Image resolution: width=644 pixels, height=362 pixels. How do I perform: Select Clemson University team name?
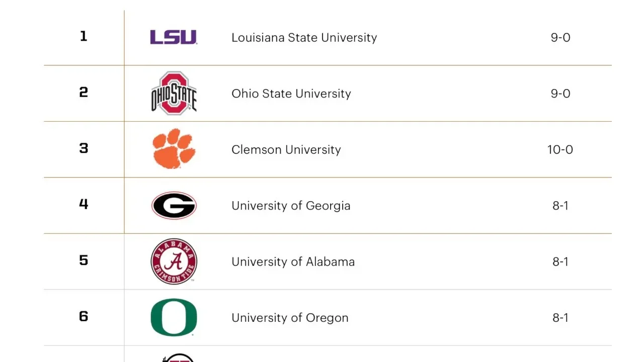tap(286, 150)
